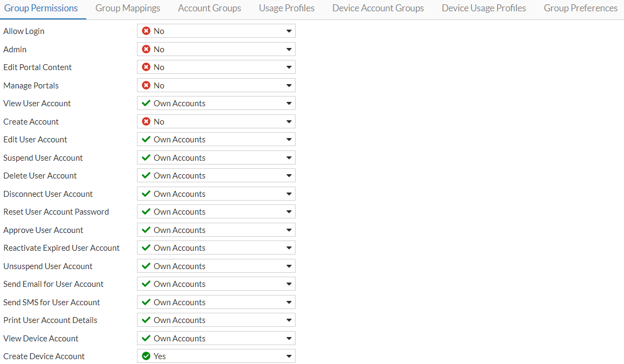Click the green check in View User Account
The image size is (624, 364).
pyautogui.click(x=147, y=103)
